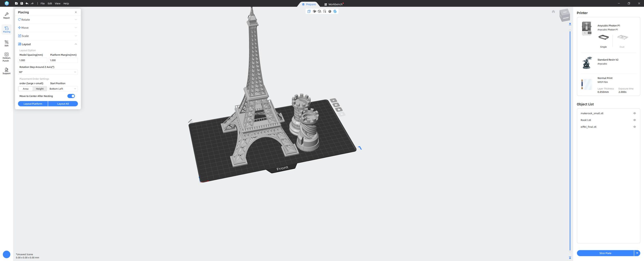This screenshot has height=261, width=644.
Task: Open the Start Position dropdown
Action: (63, 89)
